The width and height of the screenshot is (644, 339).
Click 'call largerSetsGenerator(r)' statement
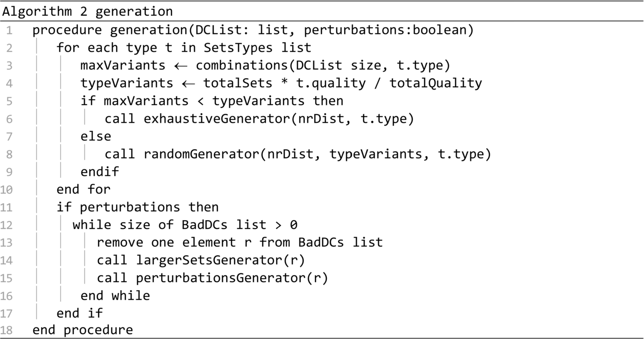pos(201,260)
